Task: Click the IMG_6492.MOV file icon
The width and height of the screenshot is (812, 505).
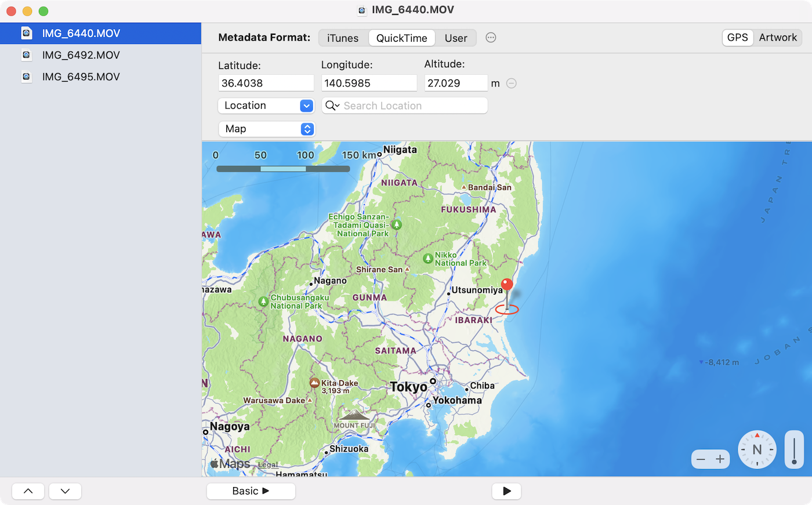Action: 26,55
